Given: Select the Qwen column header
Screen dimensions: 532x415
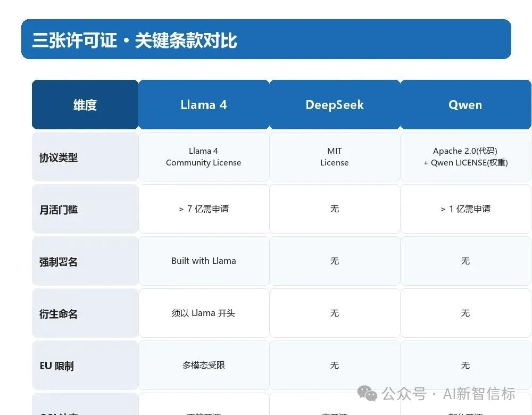Looking at the screenshot, I should click(x=465, y=104).
